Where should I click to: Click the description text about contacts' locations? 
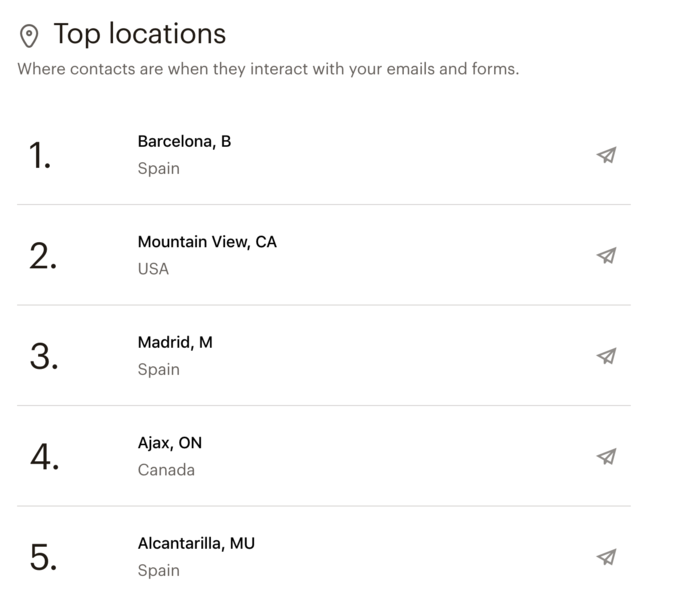268,70
